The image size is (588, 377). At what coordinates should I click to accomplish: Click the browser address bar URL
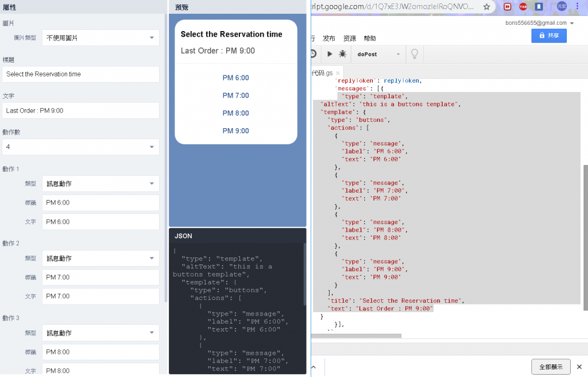393,6
